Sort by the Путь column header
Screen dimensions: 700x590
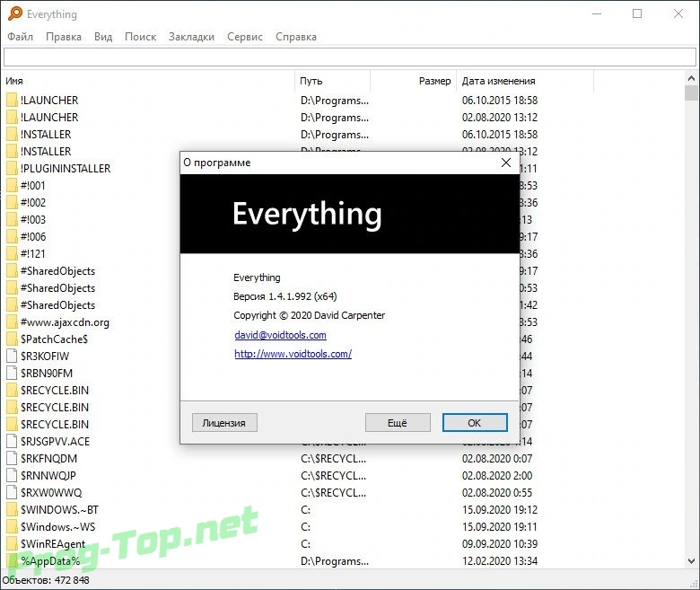tap(332, 81)
